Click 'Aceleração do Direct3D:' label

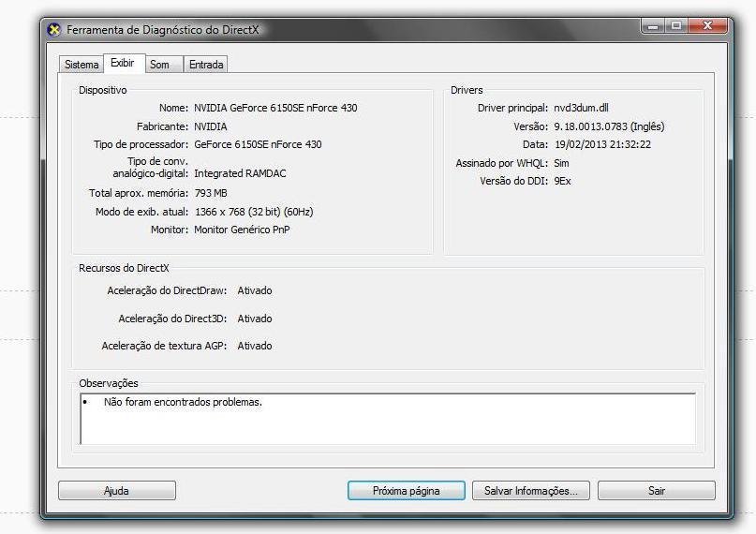point(172,319)
